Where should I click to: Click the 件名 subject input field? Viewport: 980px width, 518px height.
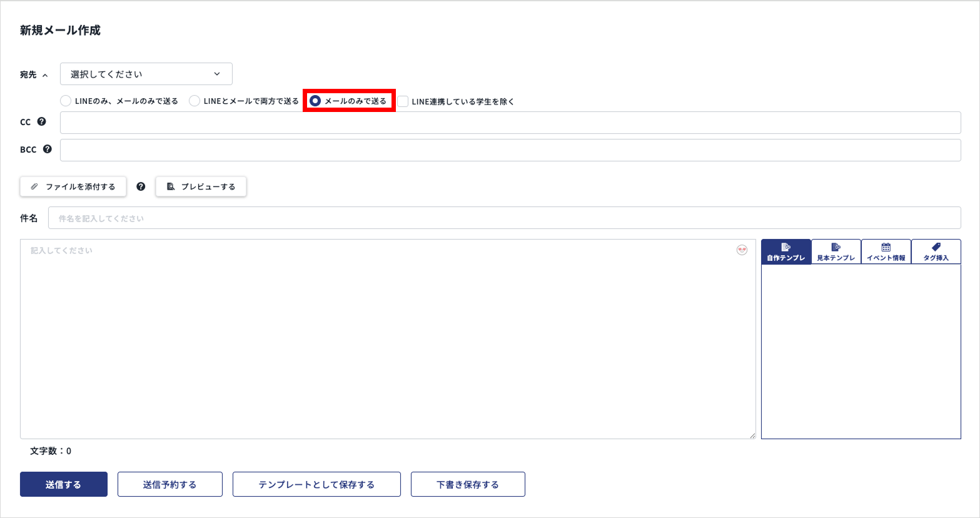(x=504, y=218)
